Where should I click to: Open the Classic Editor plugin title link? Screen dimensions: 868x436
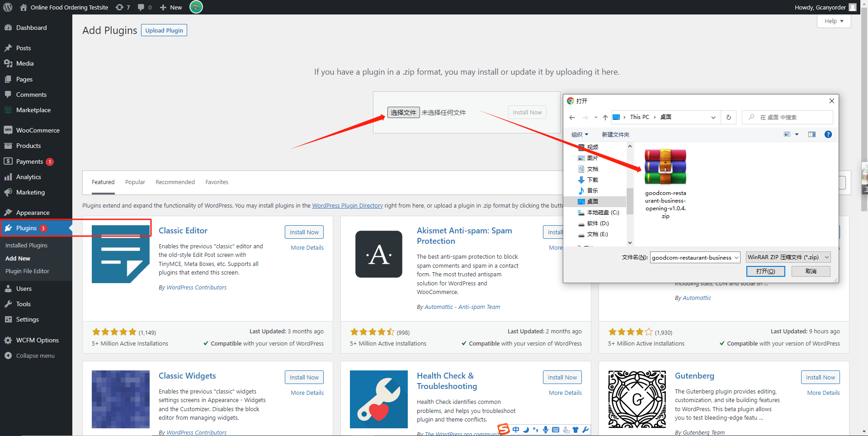[183, 231]
